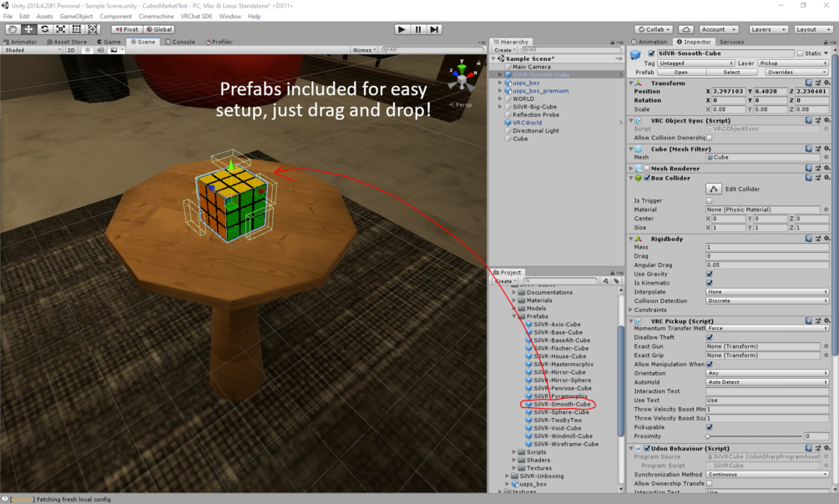Screen dimensions: 839x504
Task: Click the prefab Select button
Action: [x=731, y=73]
